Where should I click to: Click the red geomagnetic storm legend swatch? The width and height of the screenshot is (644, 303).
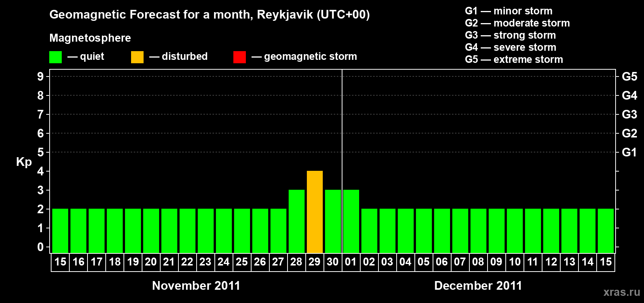[x=239, y=57]
